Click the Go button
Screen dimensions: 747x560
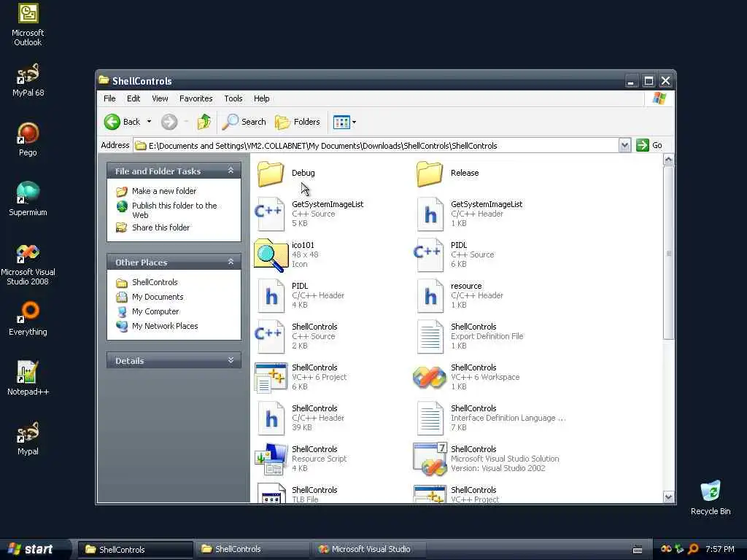pyautogui.click(x=649, y=145)
